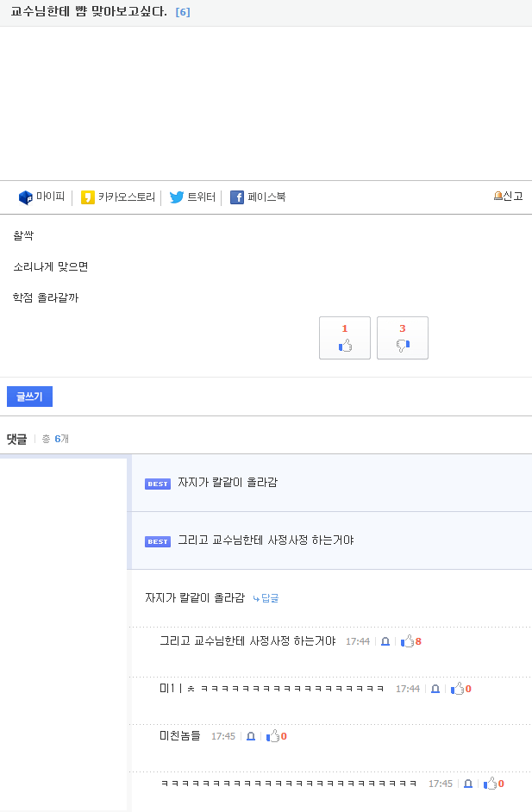Viewport: 532px width, 812px height.
Task: Click the post title's [6] comment count
Action: [183, 12]
